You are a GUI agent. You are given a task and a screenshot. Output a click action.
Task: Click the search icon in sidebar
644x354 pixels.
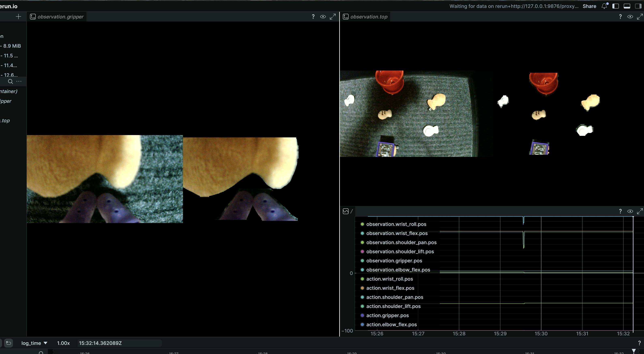click(x=10, y=81)
